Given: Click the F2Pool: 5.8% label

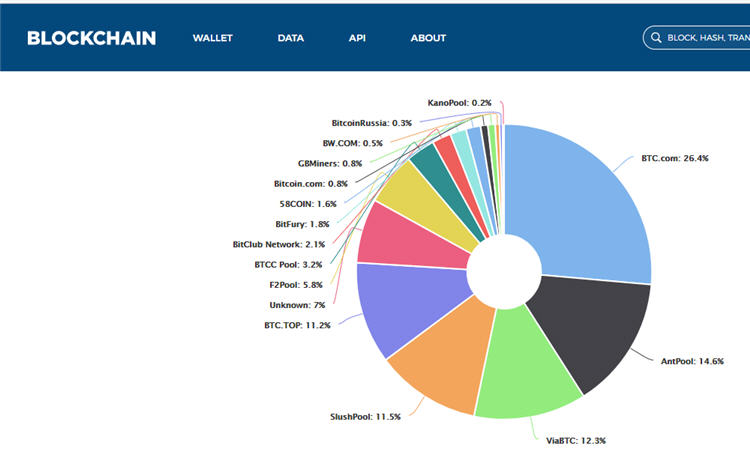Looking at the screenshot, I should (296, 285).
